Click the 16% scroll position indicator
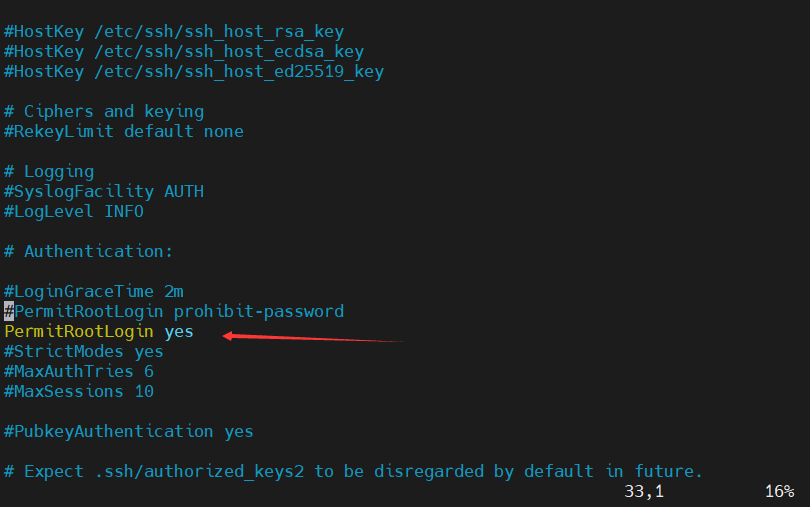The height and width of the screenshot is (507, 811). point(779,491)
